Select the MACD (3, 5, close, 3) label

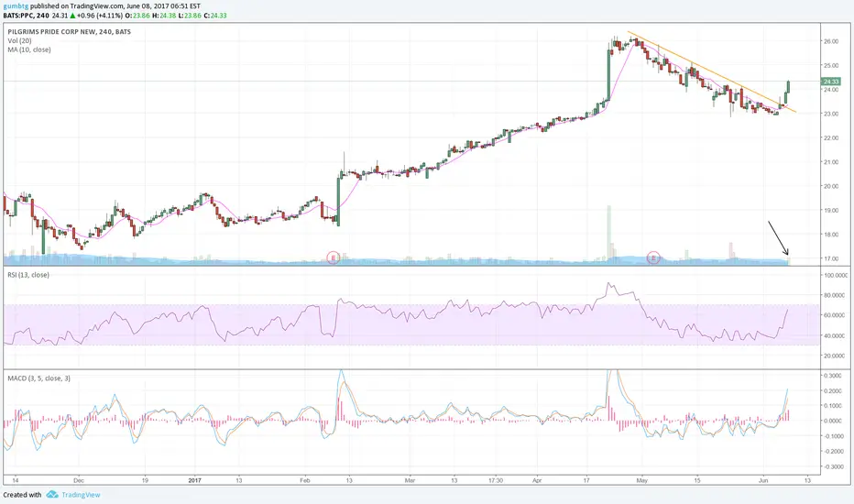tap(38, 378)
